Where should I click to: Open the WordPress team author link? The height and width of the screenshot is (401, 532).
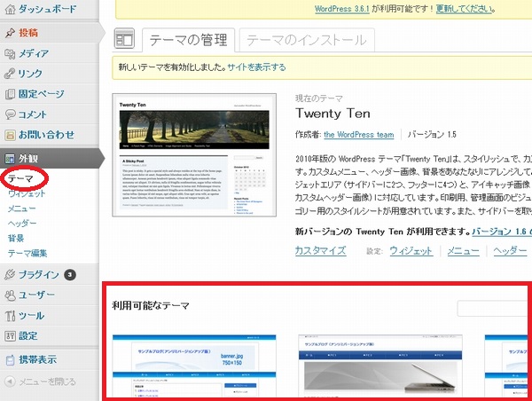[359, 135]
